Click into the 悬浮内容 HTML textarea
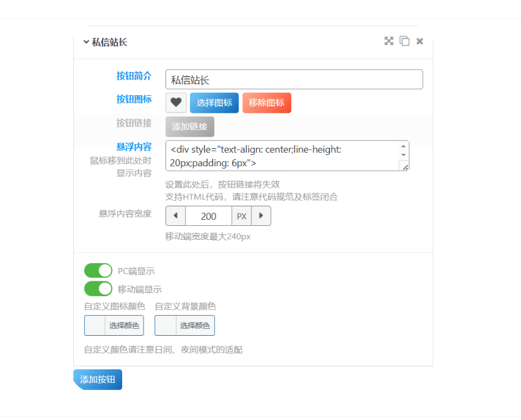Screen dimensions: 521x420 282,156
